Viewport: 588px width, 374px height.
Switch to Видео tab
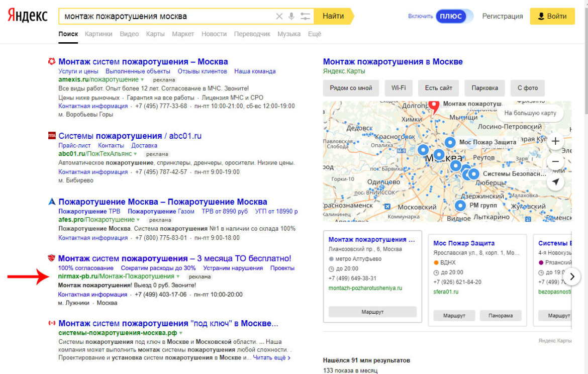129,34
